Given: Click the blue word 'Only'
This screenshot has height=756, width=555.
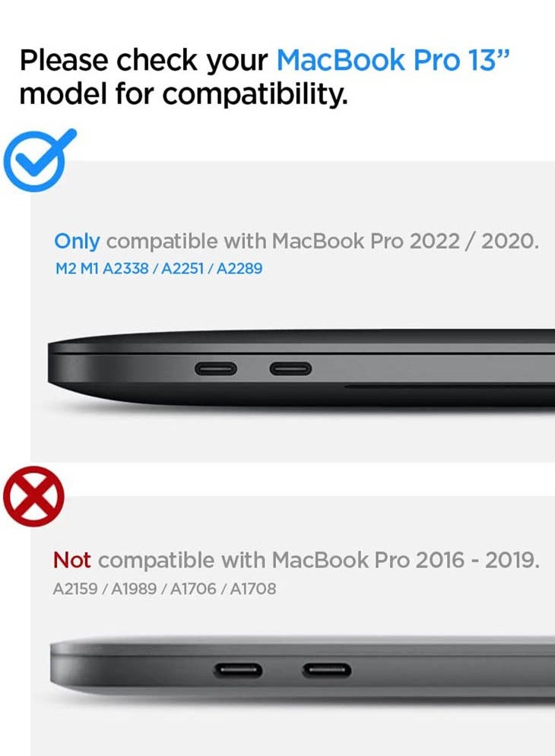Looking at the screenshot, I should 77,242.
